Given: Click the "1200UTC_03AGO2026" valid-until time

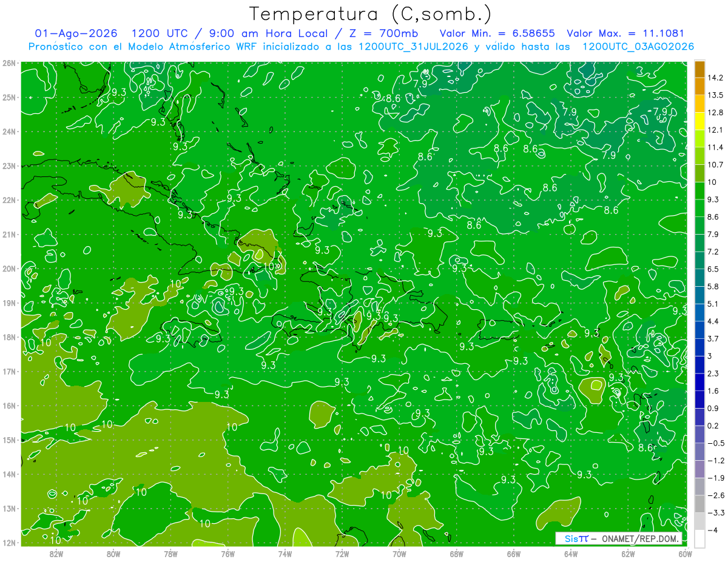Looking at the screenshot, I should coord(638,47).
